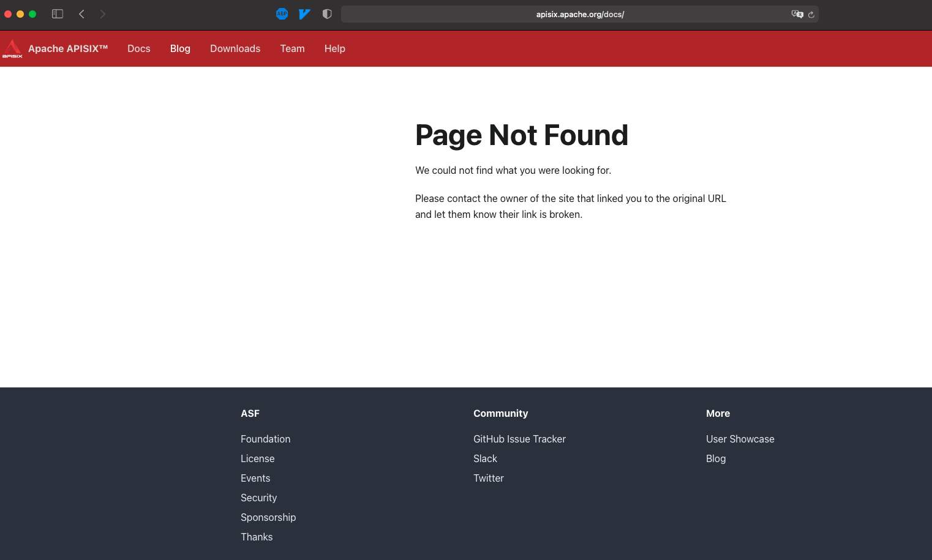Screen dimensions: 932x560
Task: Open the Downloads navbar item
Action: click(235, 48)
